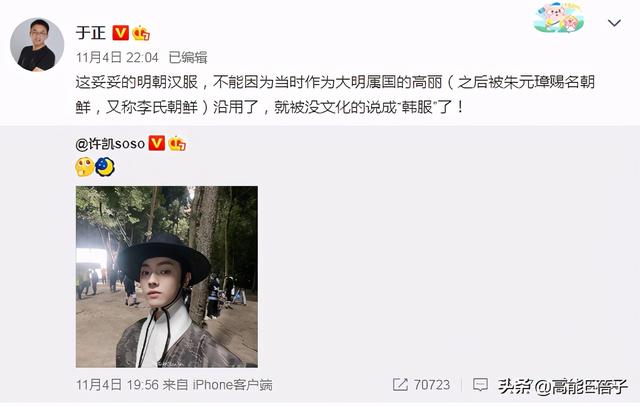Open the original post time 11月4日 19:56

click(x=117, y=385)
